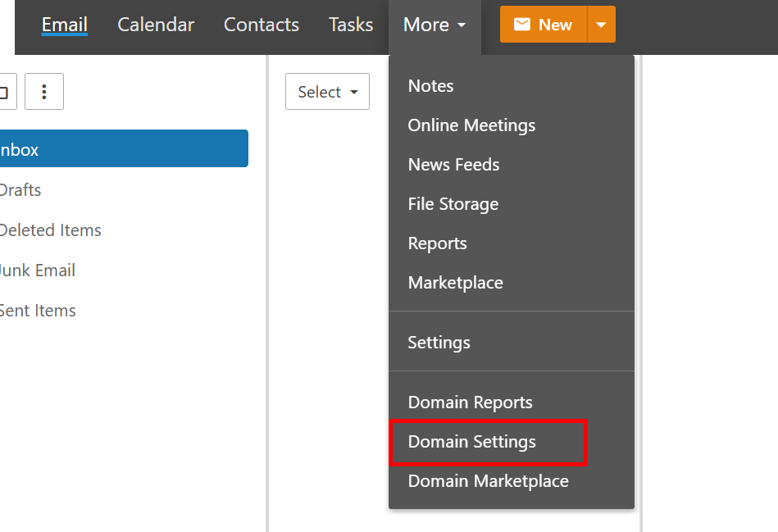Open Domain Settings menu item

[472, 442]
